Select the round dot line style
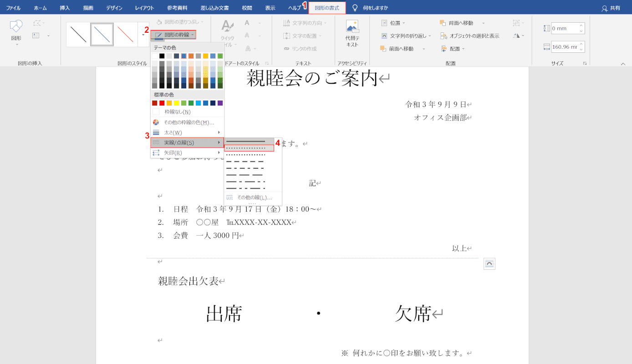This screenshot has height=364, width=632. (x=250, y=148)
